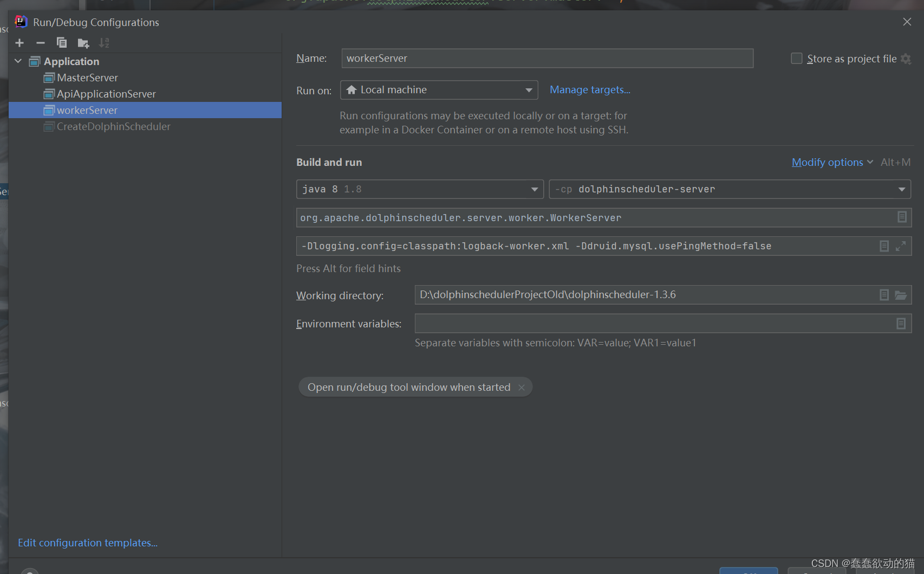Copy the selected configuration
The height and width of the screenshot is (574, 924).
(x=62, y=43)
